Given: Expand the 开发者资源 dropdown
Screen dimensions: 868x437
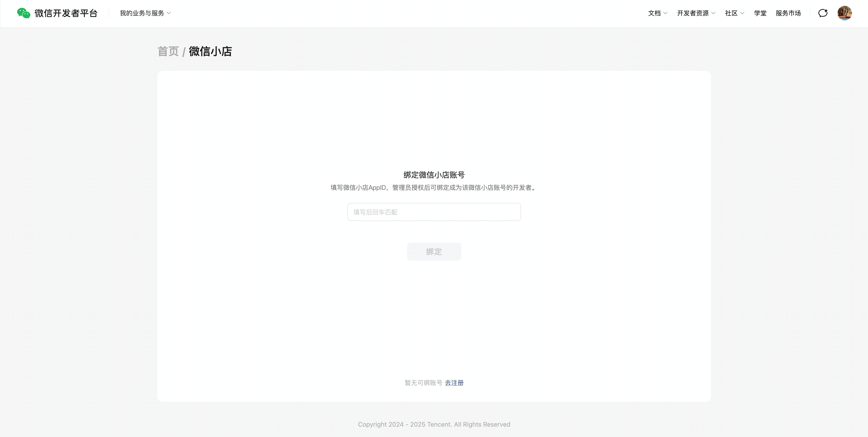Looking at the screenshot, I should click(x=693, y=13).
